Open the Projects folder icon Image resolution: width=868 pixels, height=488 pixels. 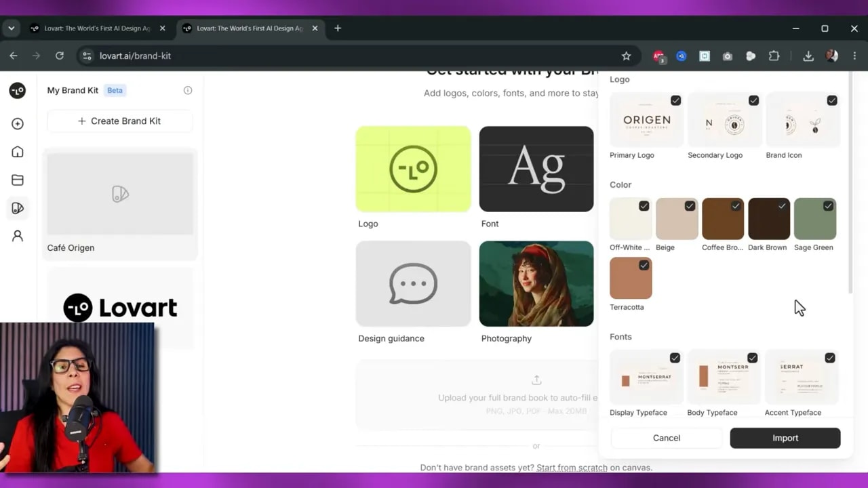point(18,180)
